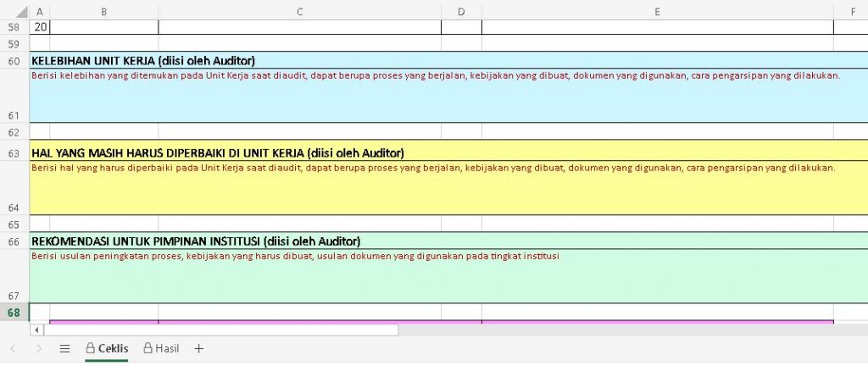Image resolution: width=868 pixels, height=366 pixels.
Task: Click the previous sheet navigation arrow
Action: click(13, 348)
